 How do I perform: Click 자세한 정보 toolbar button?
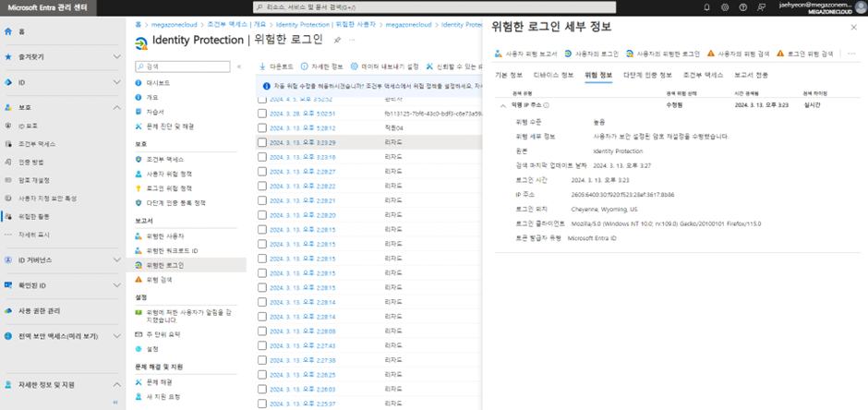322,66
